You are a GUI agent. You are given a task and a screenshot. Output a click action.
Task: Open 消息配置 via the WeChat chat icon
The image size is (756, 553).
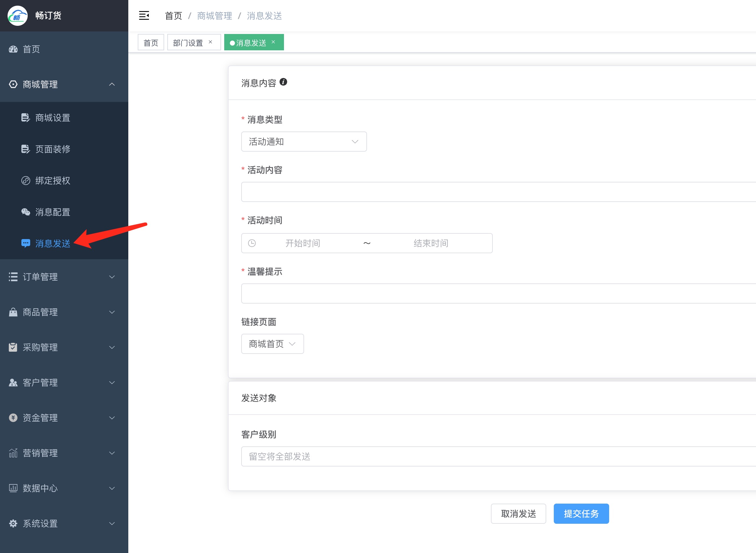26,212
